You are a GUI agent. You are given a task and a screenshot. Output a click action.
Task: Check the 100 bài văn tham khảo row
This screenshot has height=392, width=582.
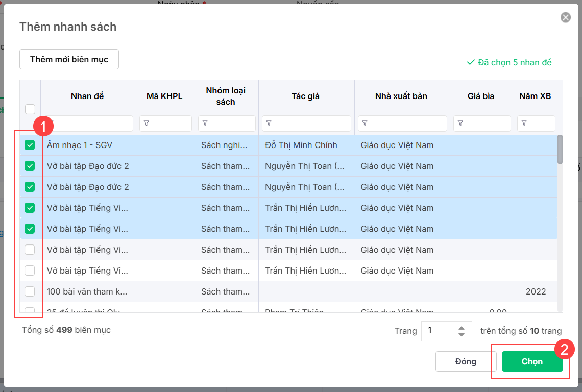30,291
